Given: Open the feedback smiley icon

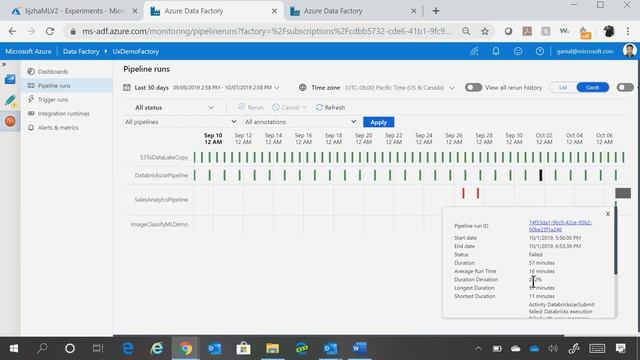Looking at the screenshot, I should [518, 51].
